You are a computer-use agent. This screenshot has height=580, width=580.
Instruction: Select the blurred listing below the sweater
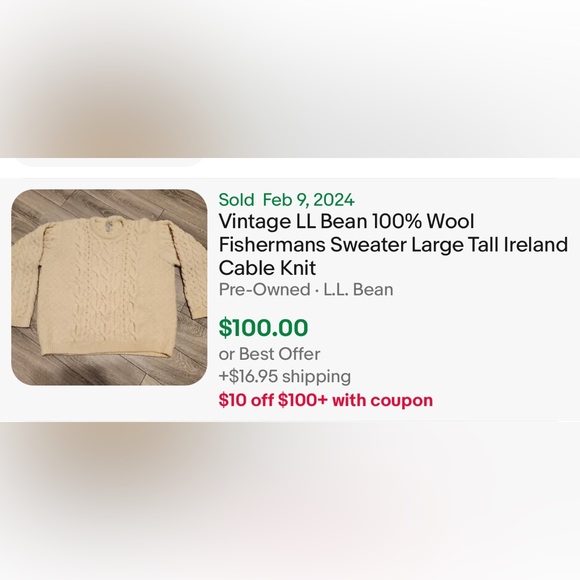[x=290, y=501]
